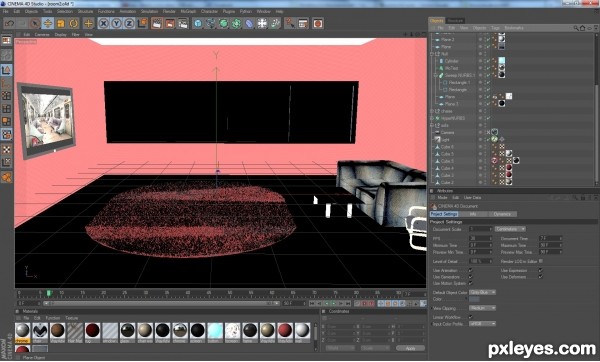This screenshot has width=600, height=362.
Task: Open the scene objects icon
Action: (x=262, y=24)
